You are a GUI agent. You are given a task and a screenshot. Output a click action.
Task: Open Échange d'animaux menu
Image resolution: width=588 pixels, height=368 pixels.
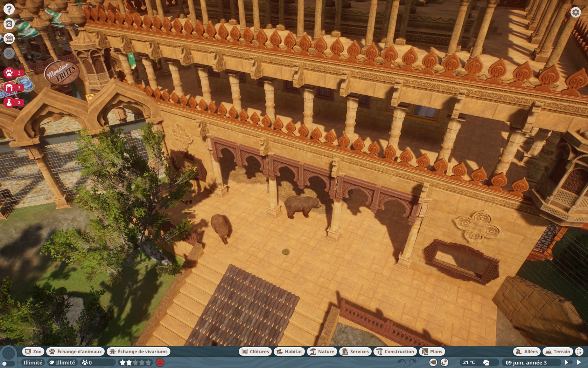[76, 352]
